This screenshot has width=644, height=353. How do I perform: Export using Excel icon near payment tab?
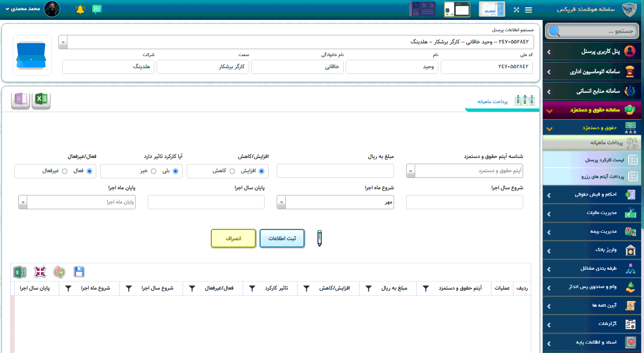tap(41, 100)
